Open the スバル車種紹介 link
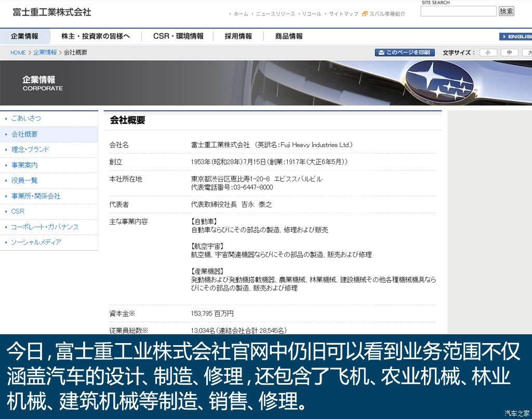532x419 pixels. [x=387, y=14]
